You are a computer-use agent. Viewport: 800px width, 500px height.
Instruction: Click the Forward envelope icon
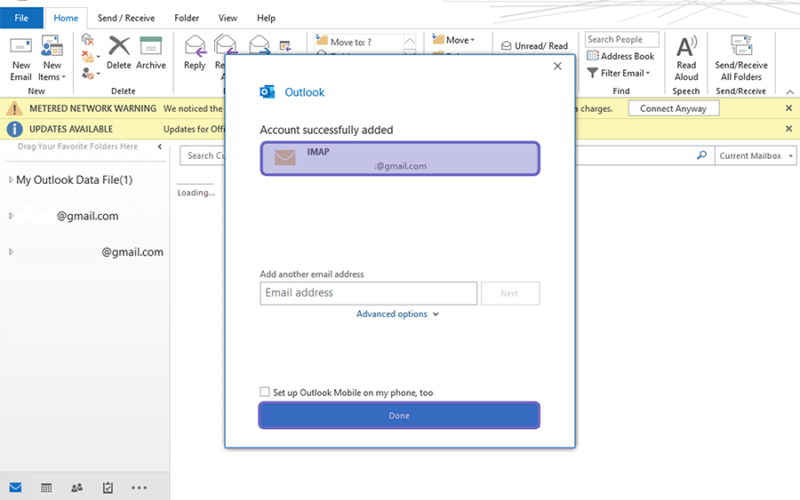tap(259, 45)
